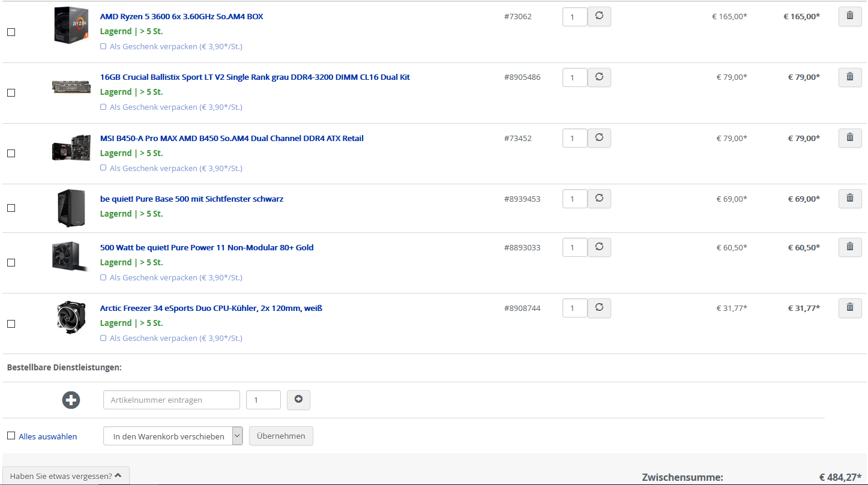868x485 pixels.
Task: Refresh quantity for Pure Power 11 PSU
Action: (x=599, y=247)
